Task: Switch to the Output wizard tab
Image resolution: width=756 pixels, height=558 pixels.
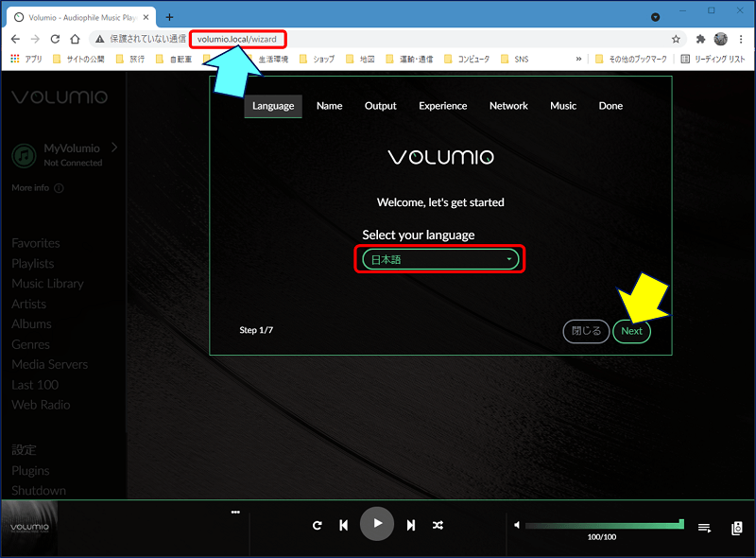Action: tap(381, 106)
